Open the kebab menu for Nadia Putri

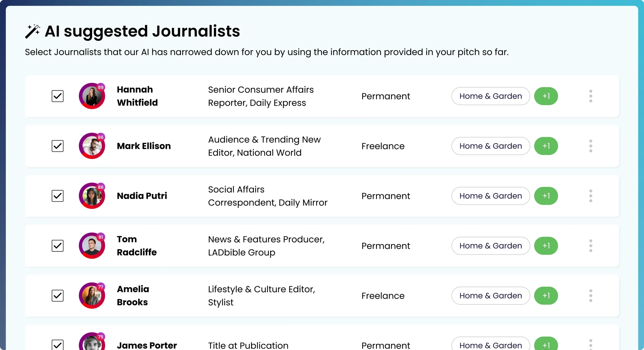pos(590,196)
